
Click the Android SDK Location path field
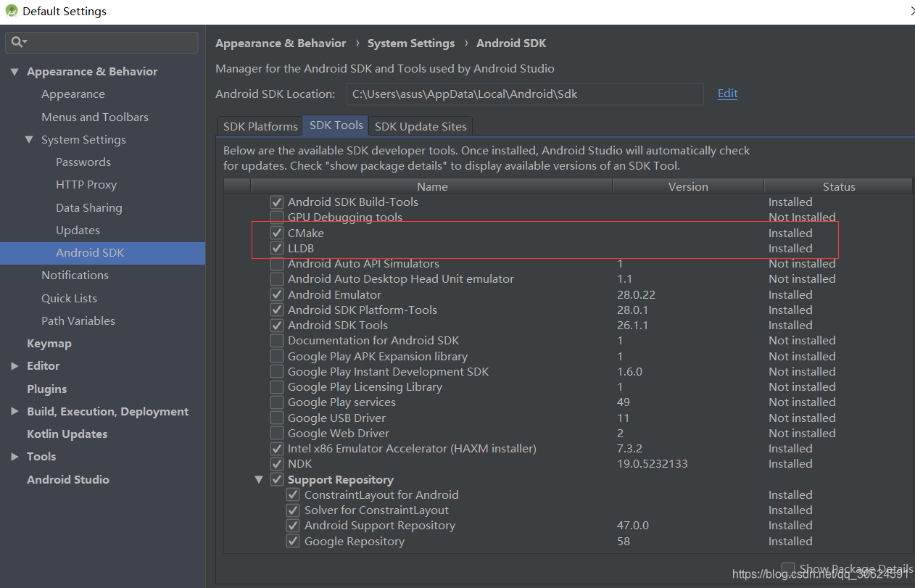tap(524, 94)
